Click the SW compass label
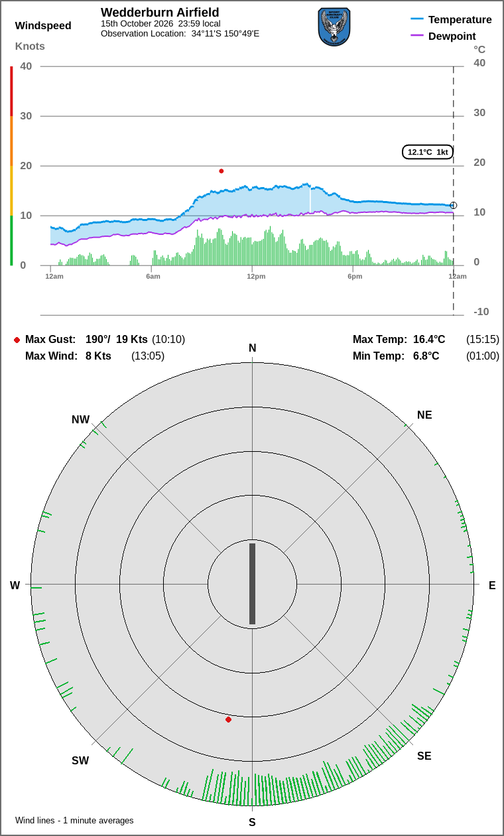Viewport: 504px width, 836px height. (80, 761)
